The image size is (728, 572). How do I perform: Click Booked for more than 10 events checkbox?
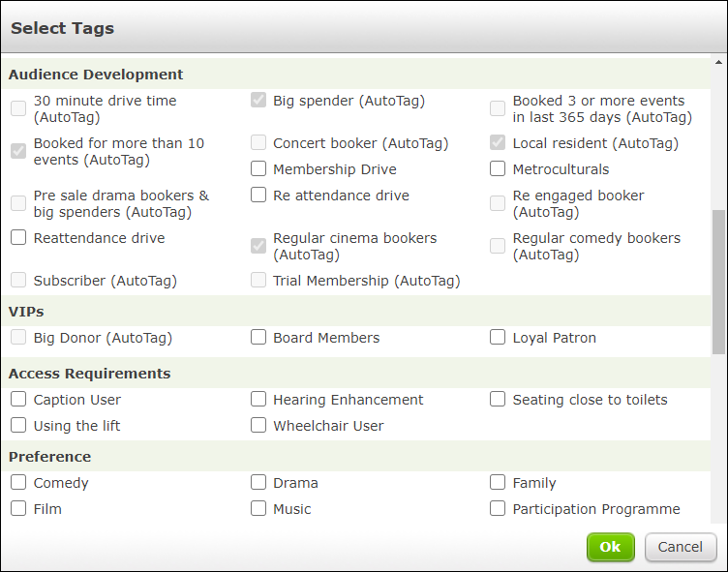click(18, 151)
